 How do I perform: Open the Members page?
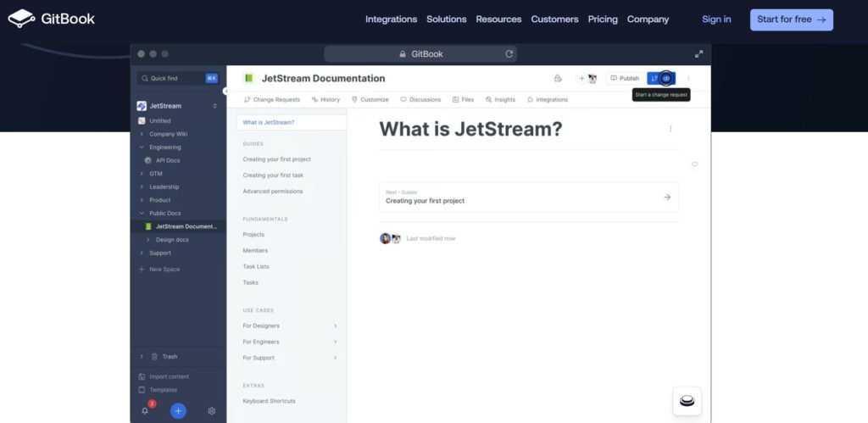coord(255,250)
